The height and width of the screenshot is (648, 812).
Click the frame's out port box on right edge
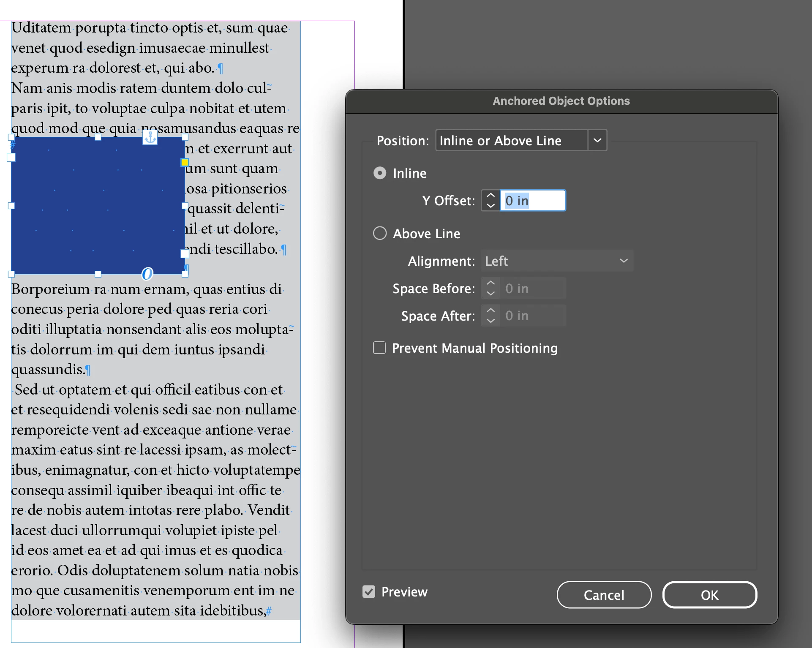click(x=185, y=253)
